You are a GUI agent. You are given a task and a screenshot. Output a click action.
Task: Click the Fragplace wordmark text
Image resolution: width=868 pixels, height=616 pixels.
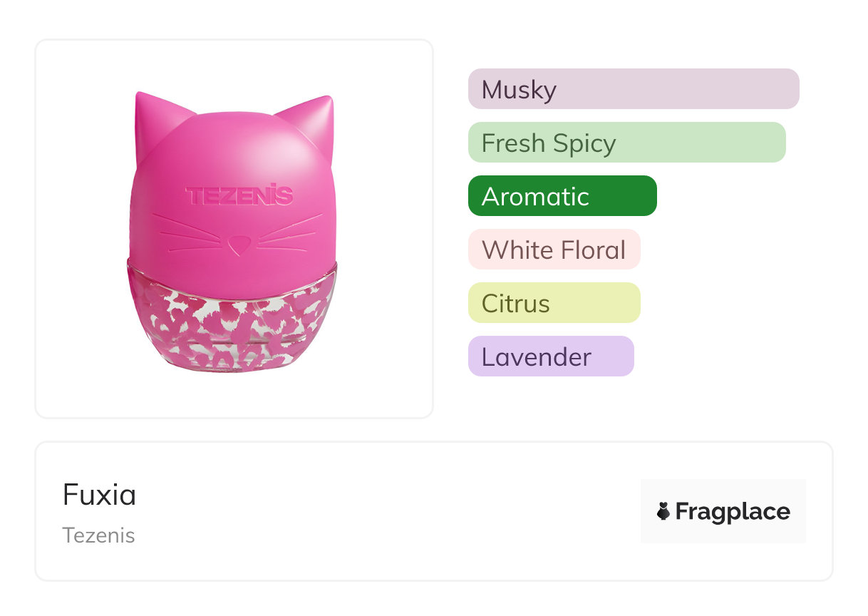(x=733, y=512)
